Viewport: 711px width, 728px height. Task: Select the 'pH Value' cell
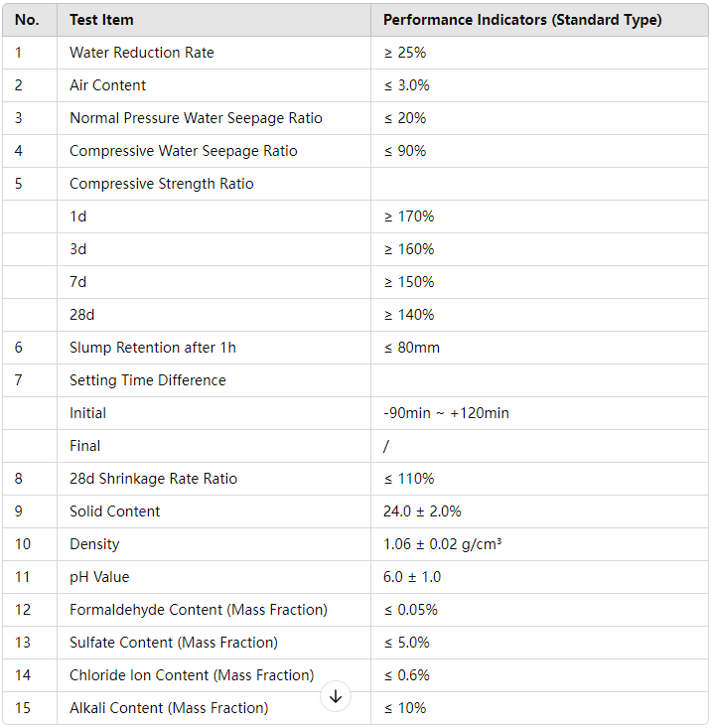[x=213, y=577]
